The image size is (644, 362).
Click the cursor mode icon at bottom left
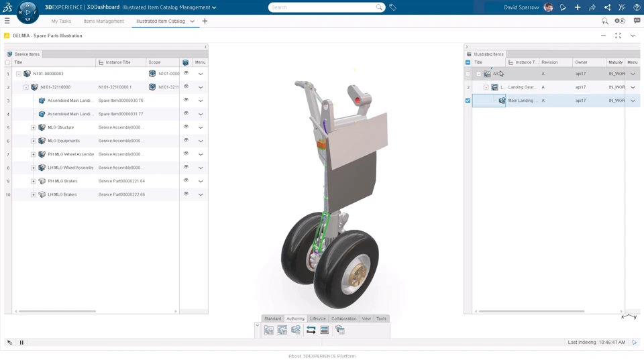coord(9,343)
